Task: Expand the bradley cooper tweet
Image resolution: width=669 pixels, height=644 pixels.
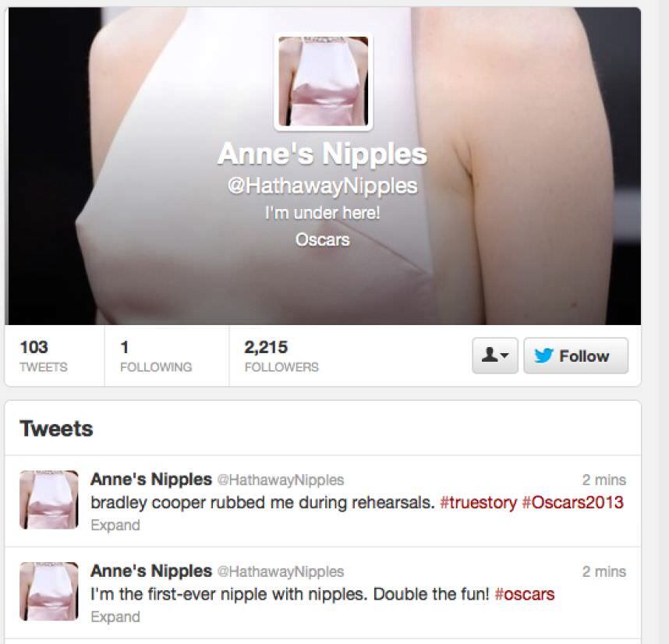Action: pyautogui.click(x=115, y=525)
